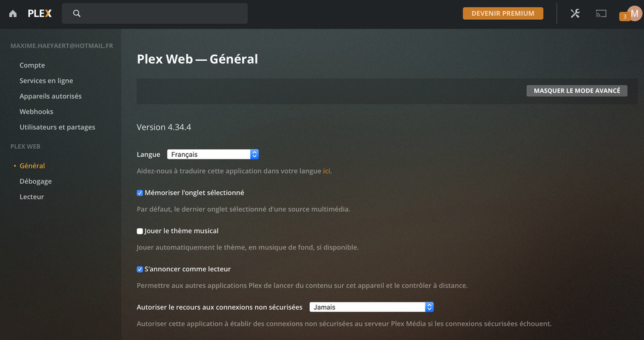Click the PLEX logo
644x340 pixels.
(40, 13)
